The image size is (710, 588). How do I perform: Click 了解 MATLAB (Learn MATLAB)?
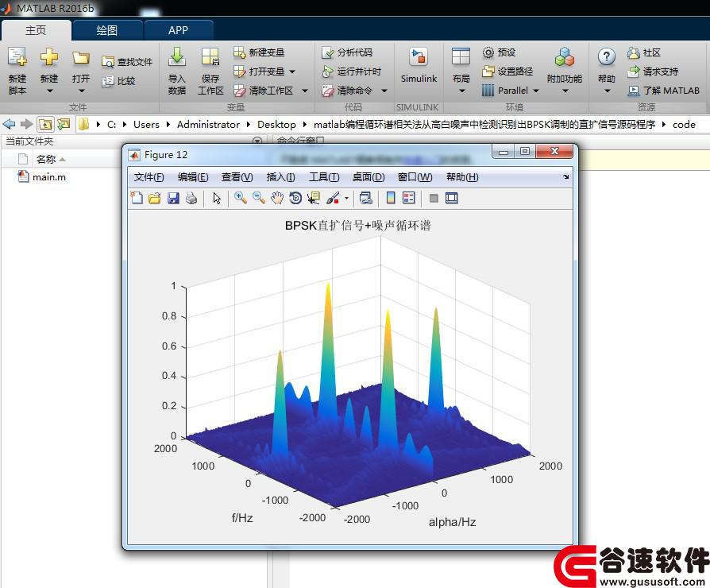point(663,91)
